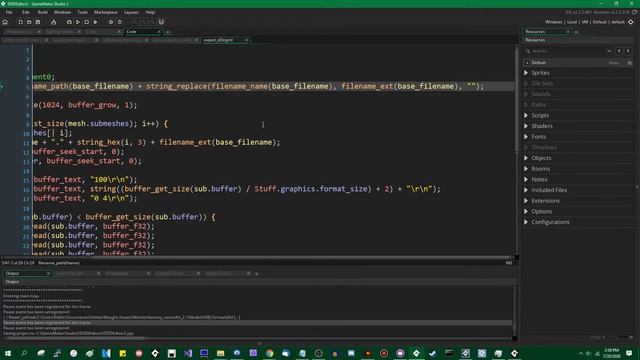This screenshot has height=360, width=640.
Task: Click the highlighted Pause event output line
Action: [258, 322]
